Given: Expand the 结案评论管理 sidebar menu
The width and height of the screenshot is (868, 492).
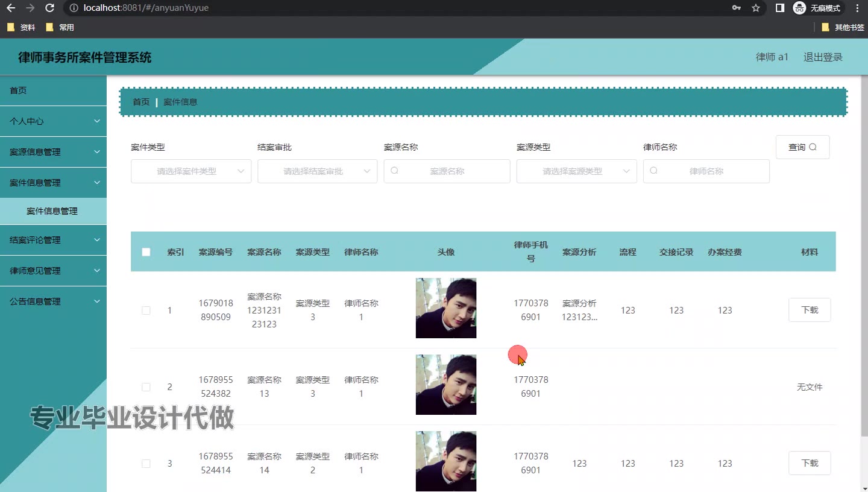Looking at the screenshot, I should 53,240.
